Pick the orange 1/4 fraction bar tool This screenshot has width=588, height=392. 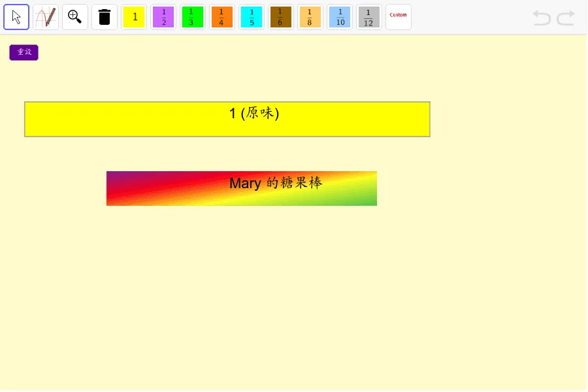click(x=222, y=17)
